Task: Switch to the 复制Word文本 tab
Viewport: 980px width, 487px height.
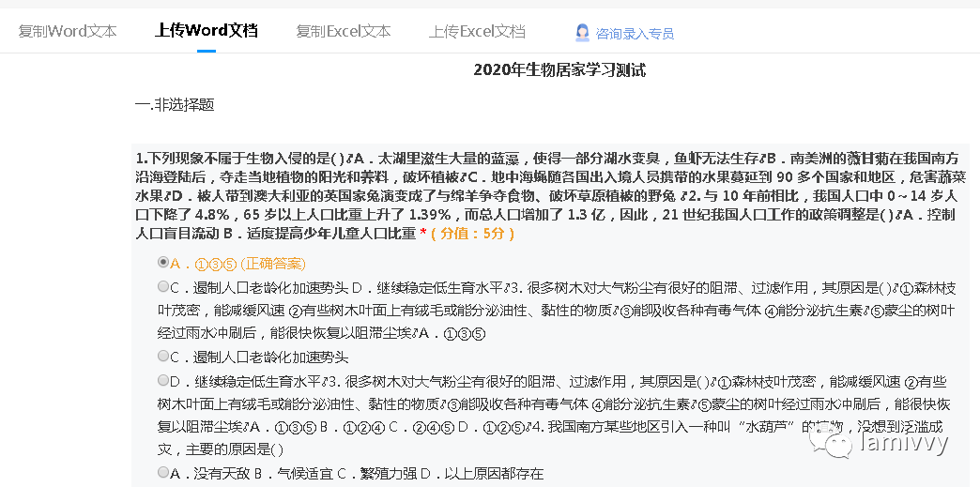Action: pos(68,31)
